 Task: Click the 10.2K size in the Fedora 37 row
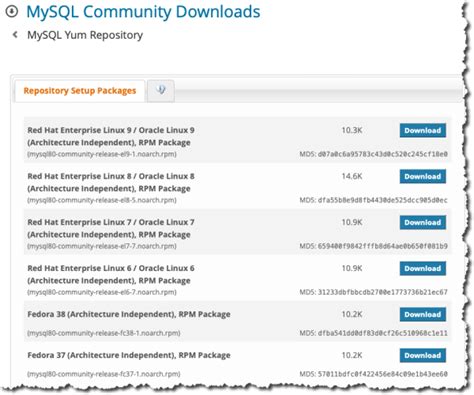click(x=352, y=355)
